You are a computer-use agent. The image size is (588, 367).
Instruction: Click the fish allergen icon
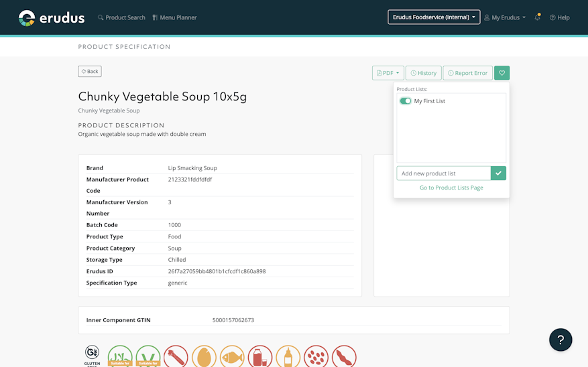(x=232, y=356)
